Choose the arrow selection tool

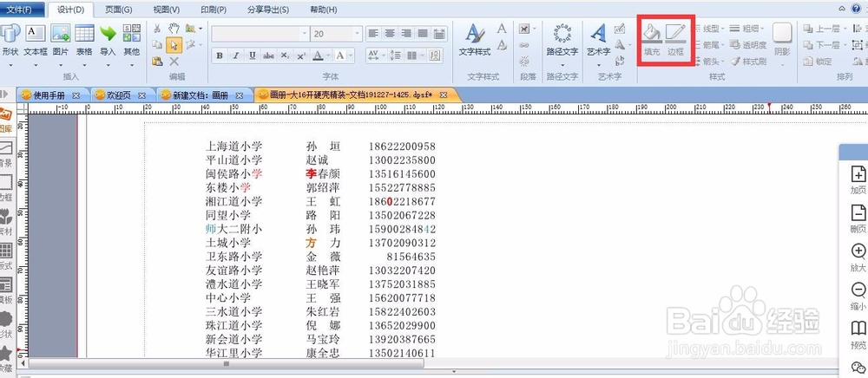point(174,45)
